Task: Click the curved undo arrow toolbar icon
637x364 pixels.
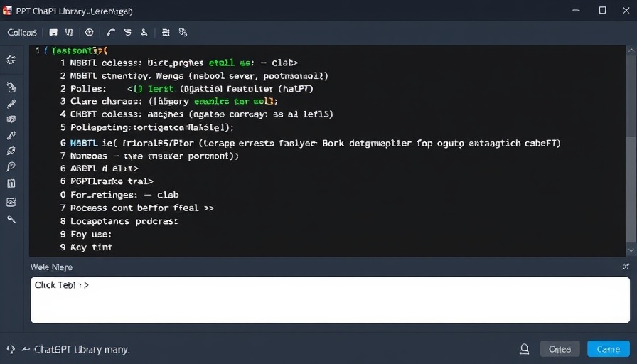Action: tap(111, 33)
